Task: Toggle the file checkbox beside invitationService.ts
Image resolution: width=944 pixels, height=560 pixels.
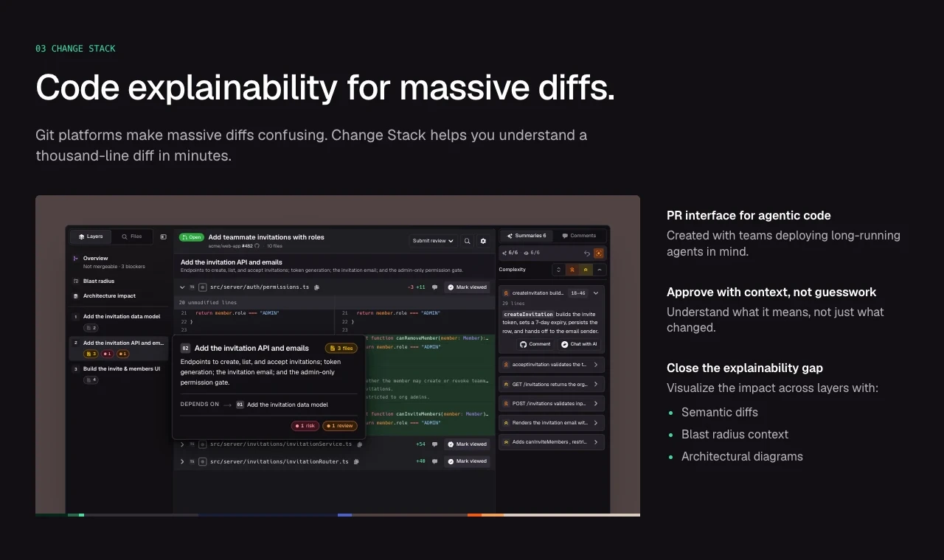Action: pos(203,444)
